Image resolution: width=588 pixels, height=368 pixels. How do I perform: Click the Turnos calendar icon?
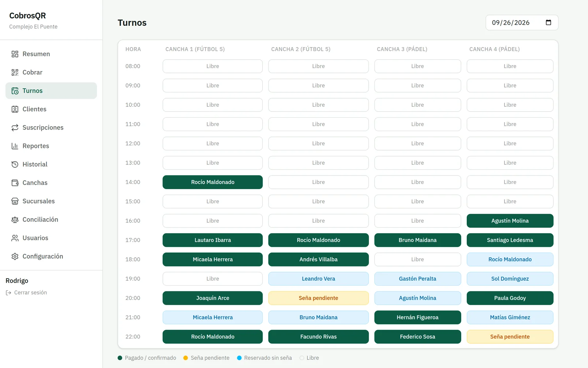point(15,91)
